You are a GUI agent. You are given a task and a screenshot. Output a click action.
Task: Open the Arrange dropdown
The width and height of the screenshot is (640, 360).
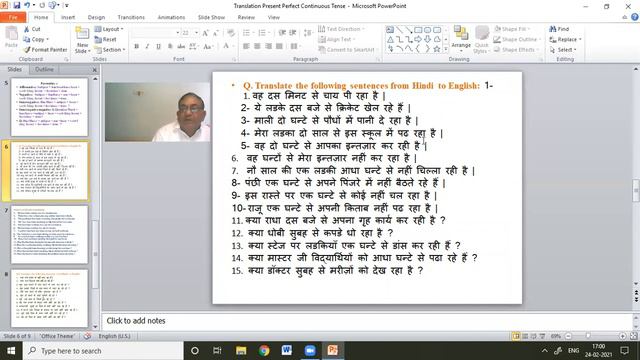461,40
